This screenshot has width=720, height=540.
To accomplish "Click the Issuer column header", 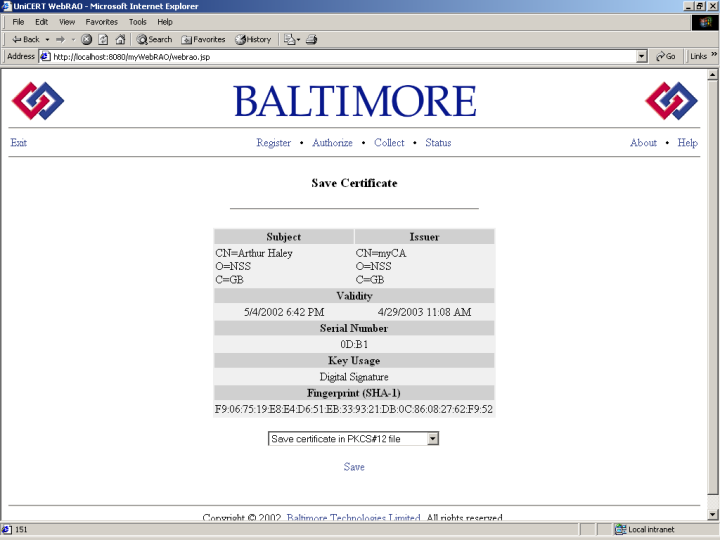I will point(424,237).
